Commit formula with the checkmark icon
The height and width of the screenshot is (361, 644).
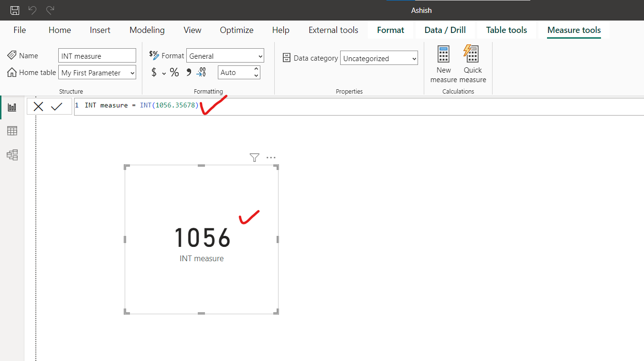tap(57, 106)
